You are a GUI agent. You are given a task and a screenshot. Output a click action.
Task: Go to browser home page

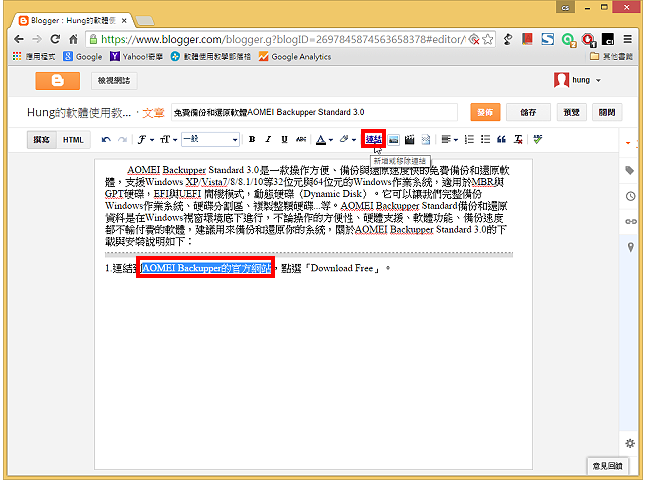click(x=73, y=39)
